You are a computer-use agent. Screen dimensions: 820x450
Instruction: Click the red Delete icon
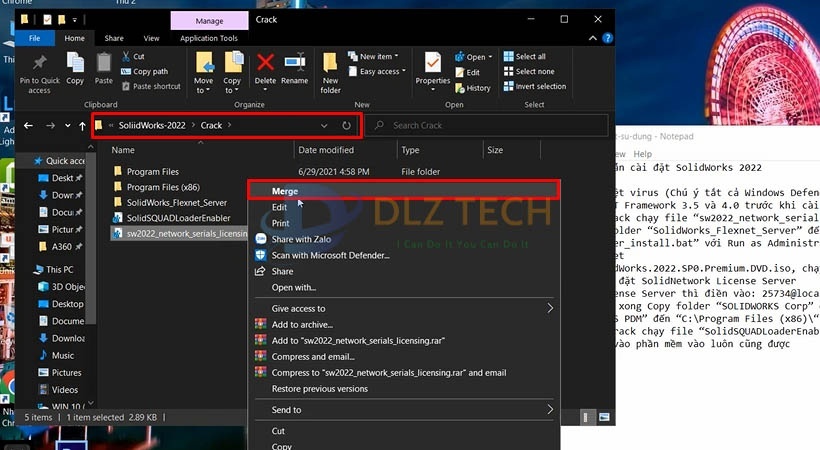265,67
